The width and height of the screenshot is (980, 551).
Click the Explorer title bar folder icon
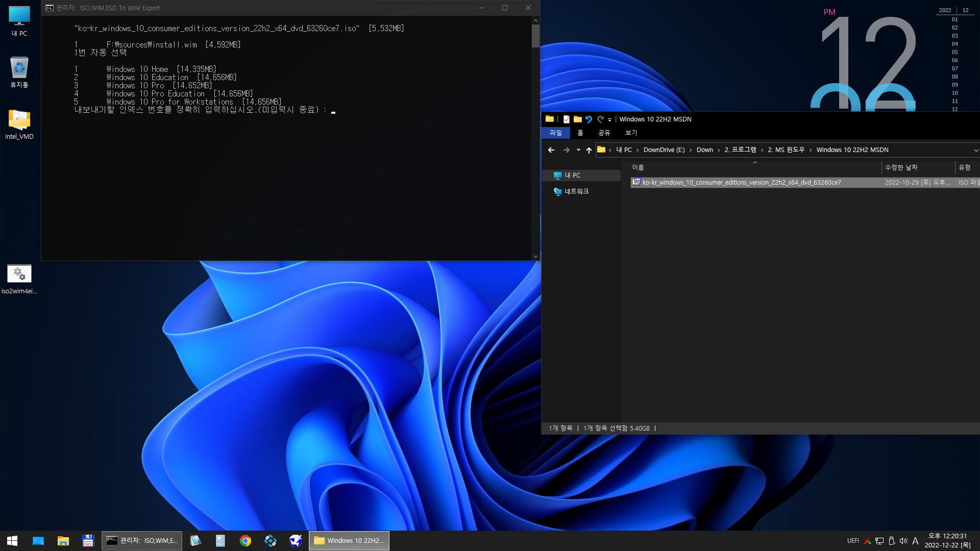click(x=550, y=119)
